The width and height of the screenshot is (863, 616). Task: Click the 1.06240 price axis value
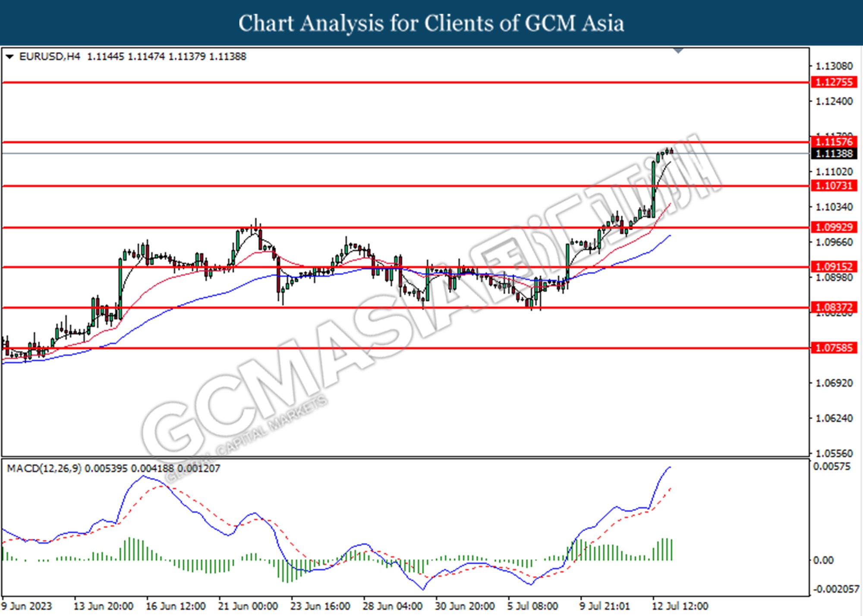(x=834, y=418)
